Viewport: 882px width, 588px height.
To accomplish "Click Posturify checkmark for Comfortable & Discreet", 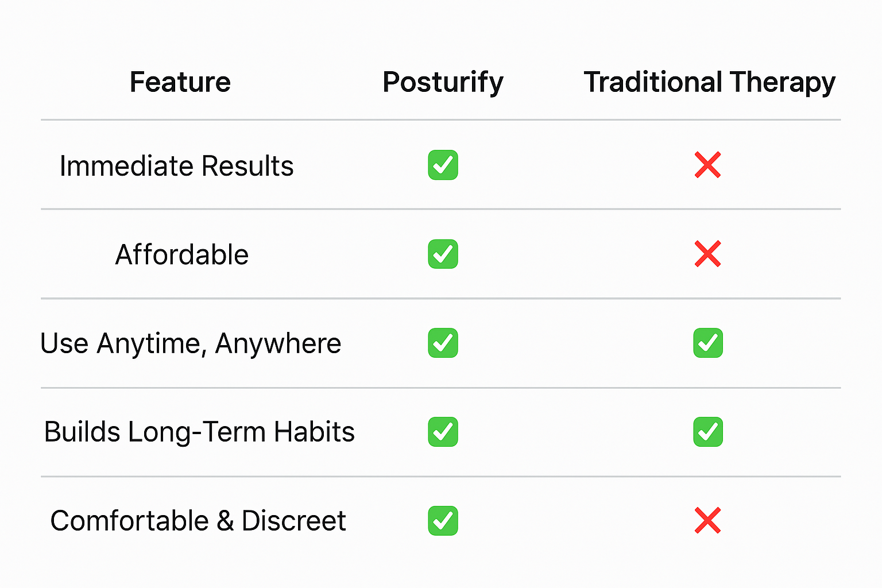I will point(443,521).
